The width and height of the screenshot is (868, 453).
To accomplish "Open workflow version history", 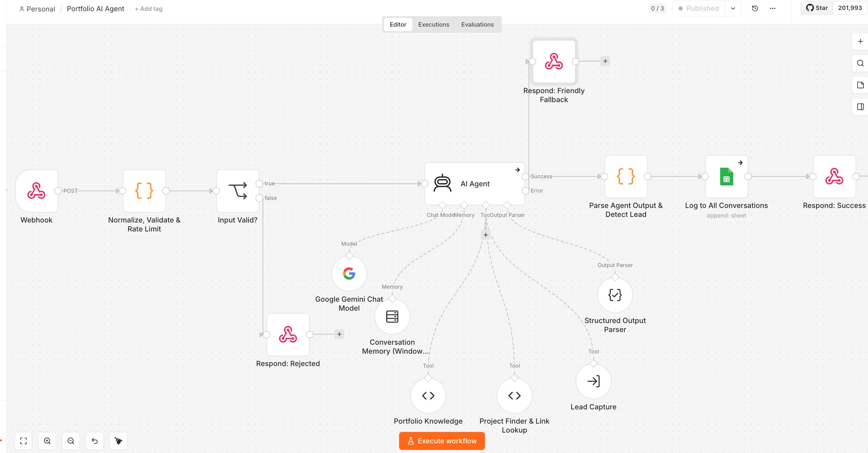I will pyautogui.click(x=755, y=8).
